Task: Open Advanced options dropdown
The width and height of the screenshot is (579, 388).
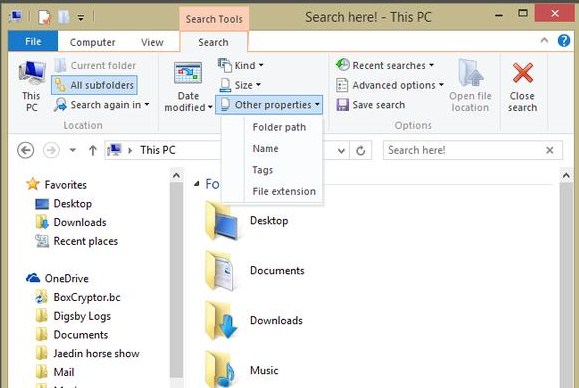Action: tap(390, 85)
